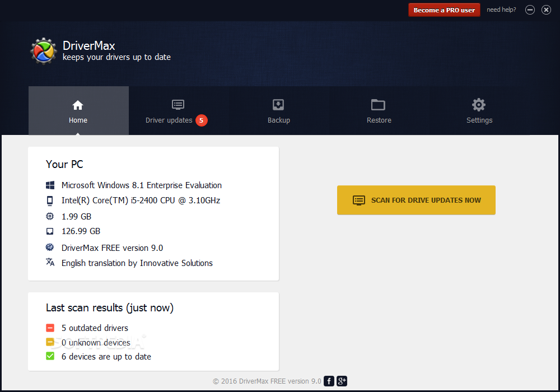Click the green up-to-date checkmark icon
Image resolution: width=560 pixels, height=392 pixels.
click(x=50, y=356)
